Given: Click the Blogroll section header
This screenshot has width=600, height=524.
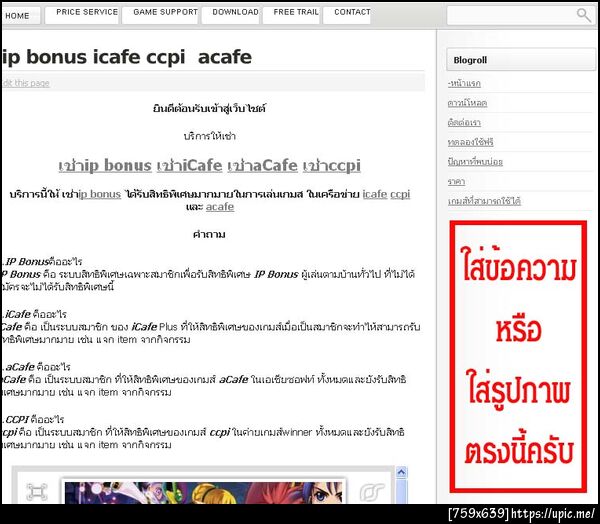Looking at the screenshot, I should [x=521, y=60].
